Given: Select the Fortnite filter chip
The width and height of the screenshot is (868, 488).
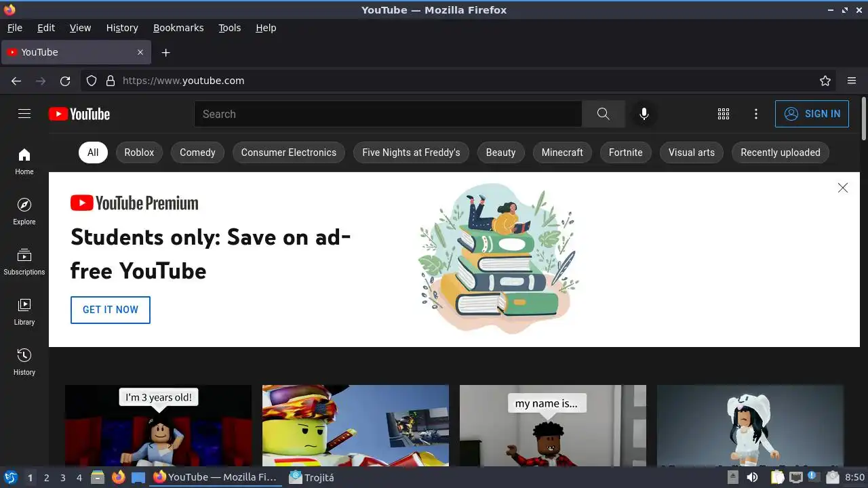Looking at the screenshot, I should click(625, 152).
